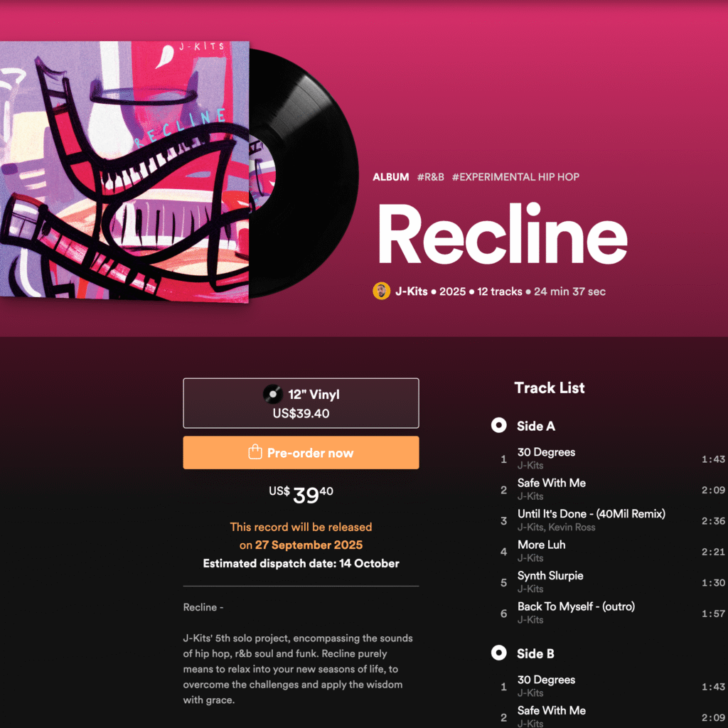Viewport: 728px width, 728px height.
Task: Pre-order the album now
Action: (301, 452)
